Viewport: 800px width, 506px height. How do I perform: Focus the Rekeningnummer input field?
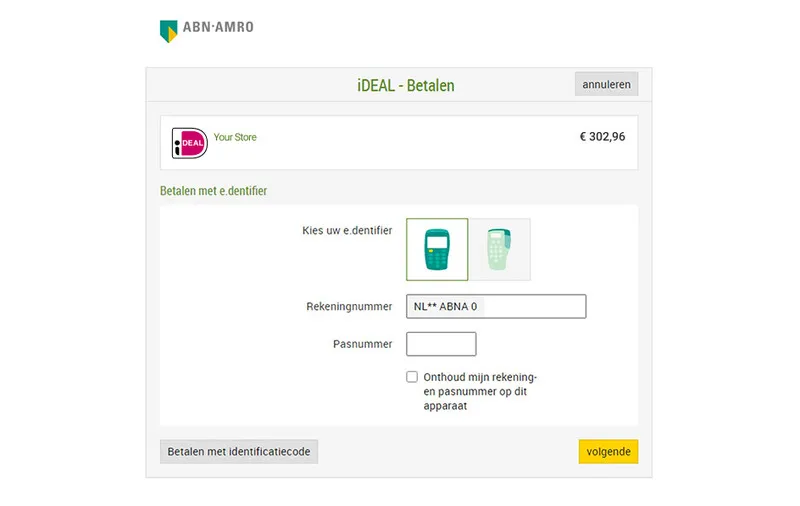[x=496, y=306]
